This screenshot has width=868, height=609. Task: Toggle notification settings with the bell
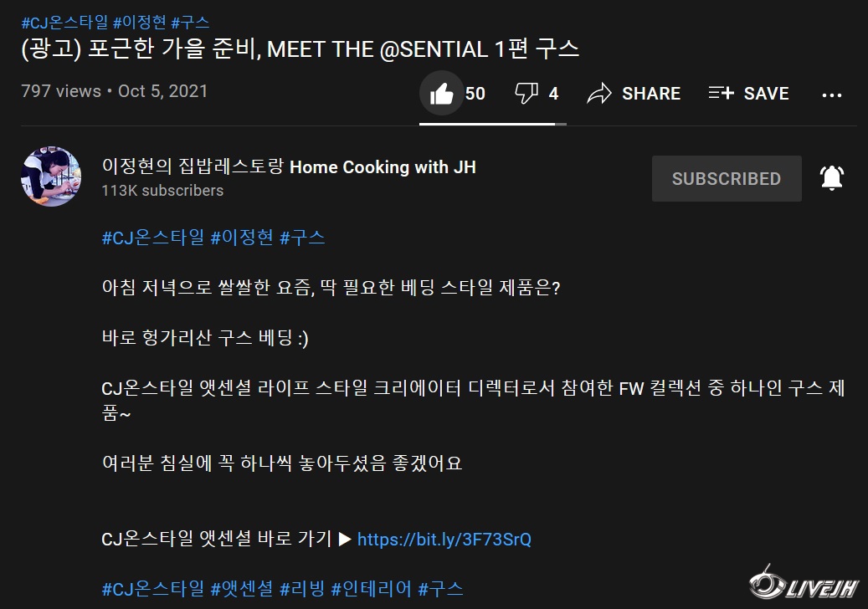[x=831, y=177]
